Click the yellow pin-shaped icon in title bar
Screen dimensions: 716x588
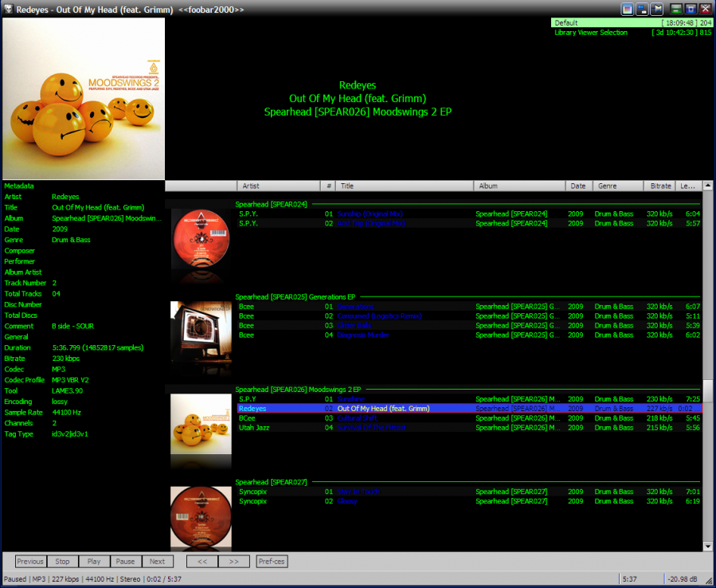(656, 9)
